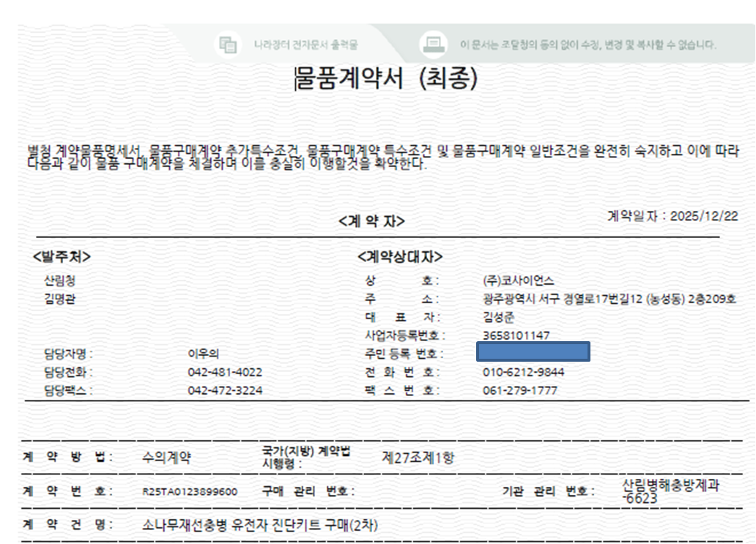756x544 pixels.
Task: Click the computer icon beside the 조달청 notice
Action: coord(433,44)
